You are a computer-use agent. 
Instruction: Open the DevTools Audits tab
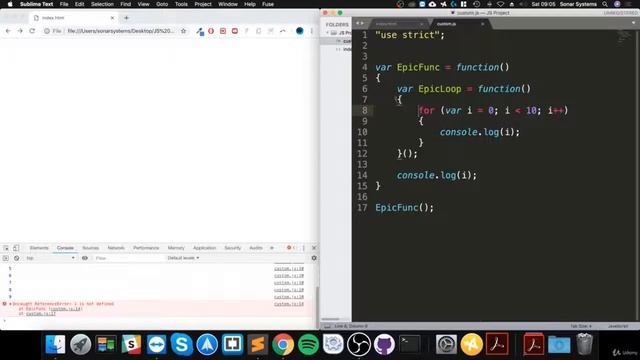256,248
